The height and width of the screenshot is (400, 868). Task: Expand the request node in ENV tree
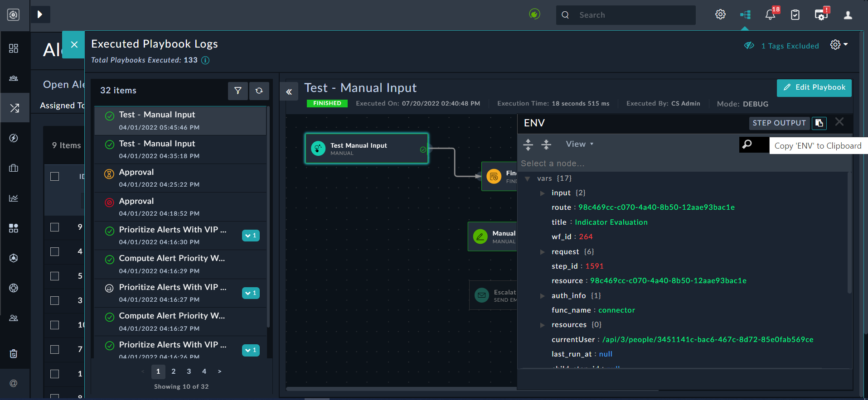coord(542,252)
